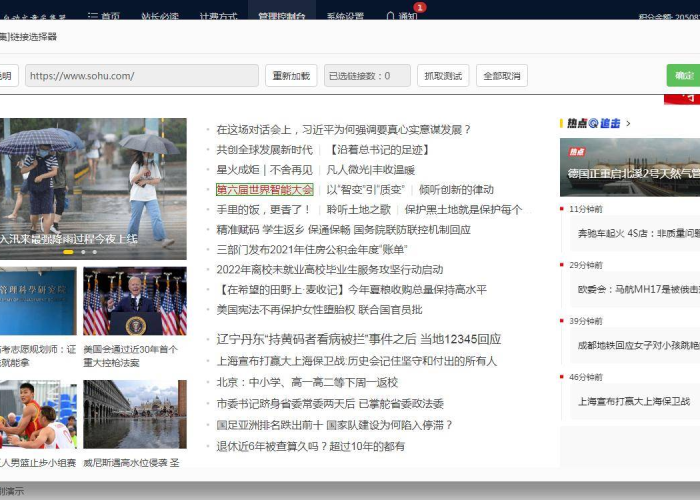700x500 pixels.
Task: Click the arrow next to 热点追击
Action: [x=628, y=123]
